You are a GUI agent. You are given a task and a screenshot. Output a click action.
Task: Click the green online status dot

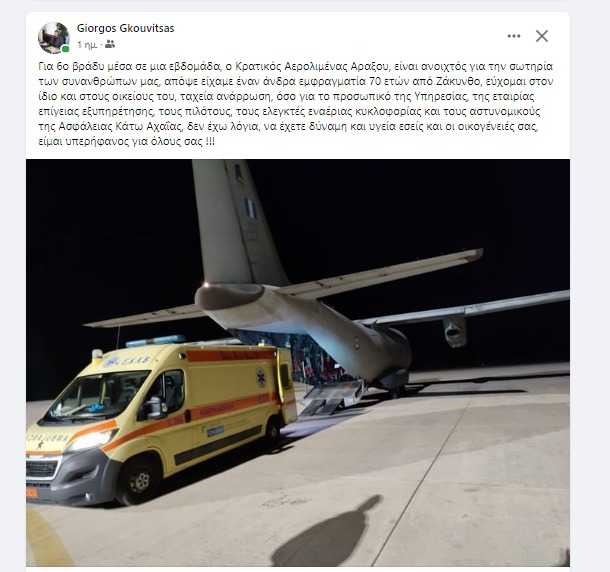pos(65,49)
